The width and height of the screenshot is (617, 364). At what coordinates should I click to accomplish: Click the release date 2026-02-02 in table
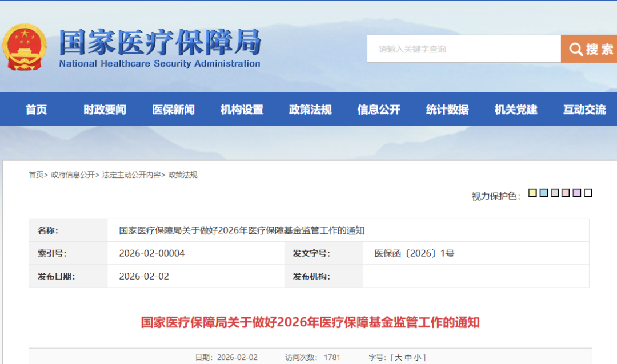pos(144,276)
